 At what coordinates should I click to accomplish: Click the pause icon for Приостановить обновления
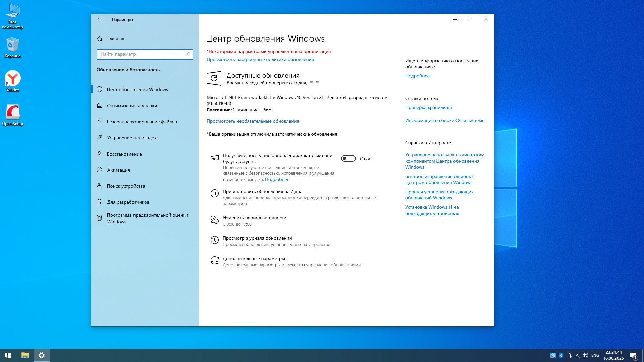tap(214, 193)
